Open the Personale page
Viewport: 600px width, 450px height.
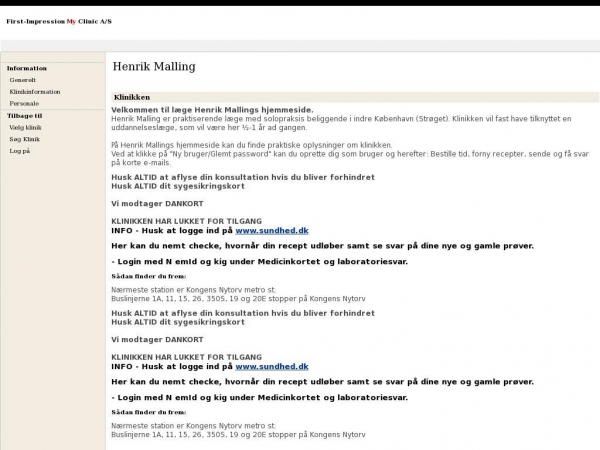coord(24,103)
